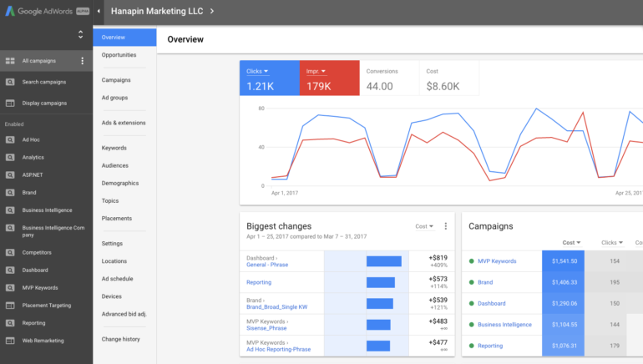Screen dimensions: 643x364
Task: Click the icon beside Competitors campaign
Action: pos(10,252)
